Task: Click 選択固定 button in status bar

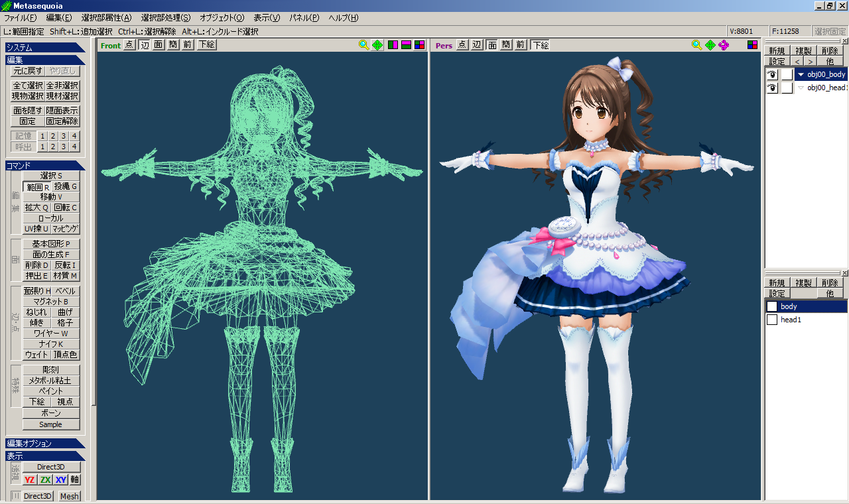Action: pyautogui.click(x=830, y=31)
